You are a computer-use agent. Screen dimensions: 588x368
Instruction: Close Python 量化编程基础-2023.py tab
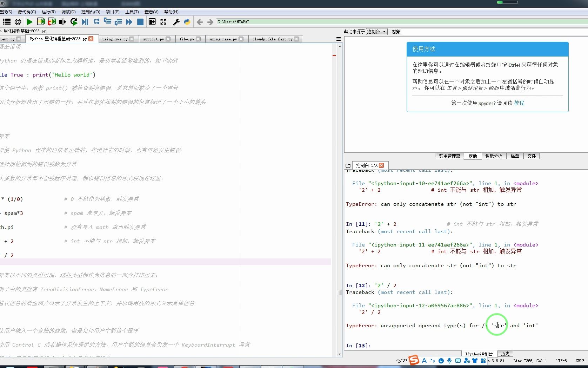[91, 39]
